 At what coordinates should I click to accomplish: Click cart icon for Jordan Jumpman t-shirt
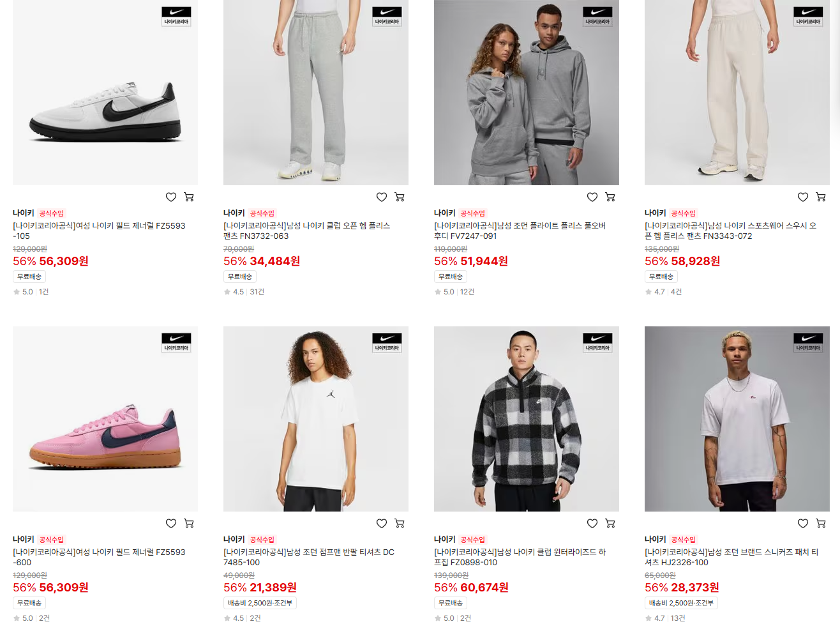[x=400, y=524]
